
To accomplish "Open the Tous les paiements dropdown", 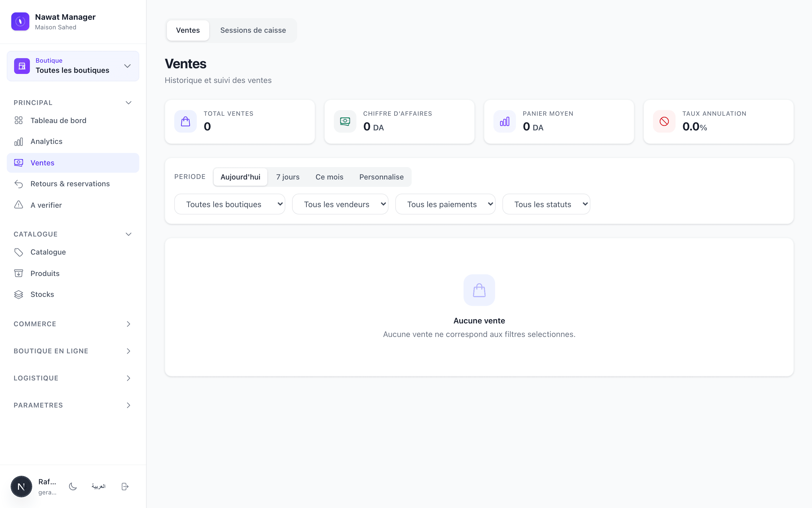I will [445, 204].
